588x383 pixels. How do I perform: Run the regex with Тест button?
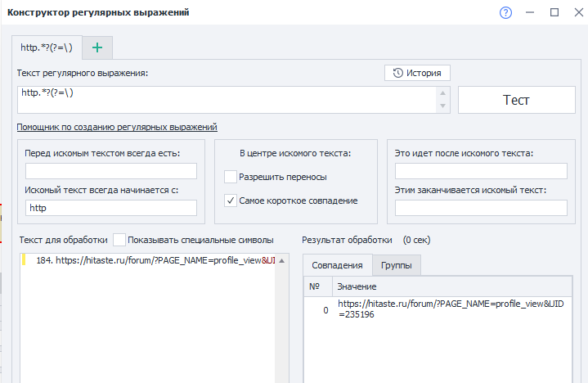coord(516,100)
